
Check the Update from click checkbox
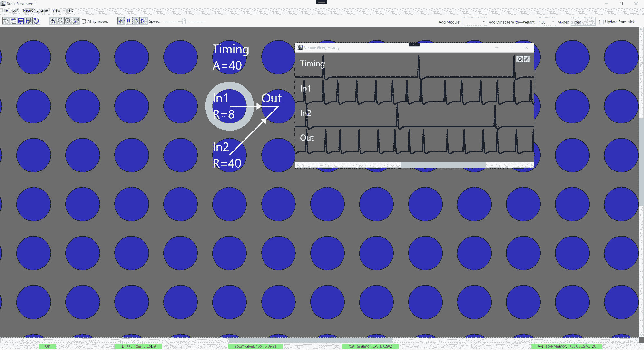pyautogui.click(x=601, y=22)
